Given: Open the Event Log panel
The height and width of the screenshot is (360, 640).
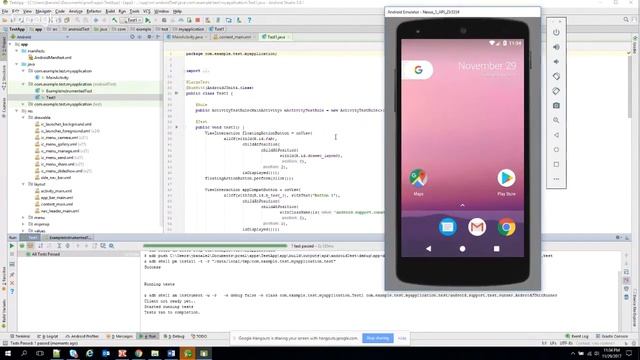Looking at the screenshot, I should (577, 336).
